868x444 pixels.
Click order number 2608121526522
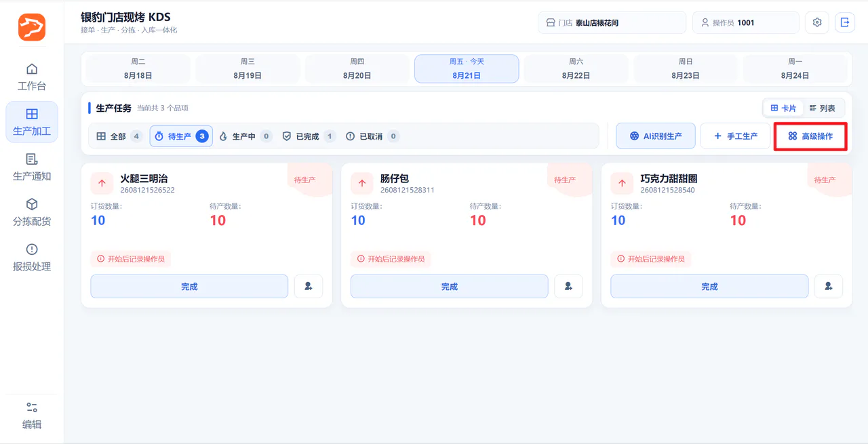(147, 190)
